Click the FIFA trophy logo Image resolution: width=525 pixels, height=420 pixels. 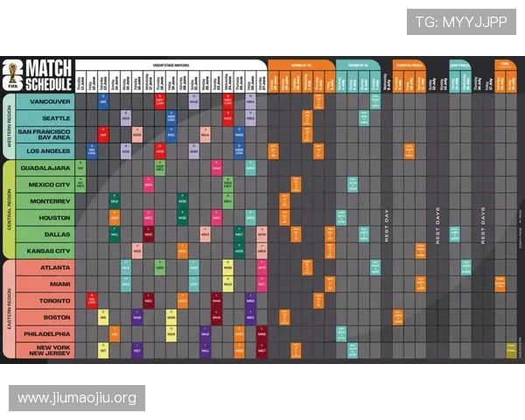[13, 75]
